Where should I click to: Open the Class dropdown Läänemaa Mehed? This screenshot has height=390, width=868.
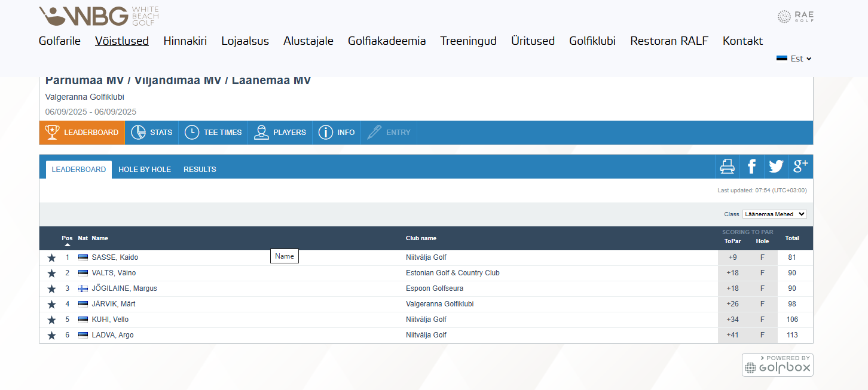[x=774, y=214]
